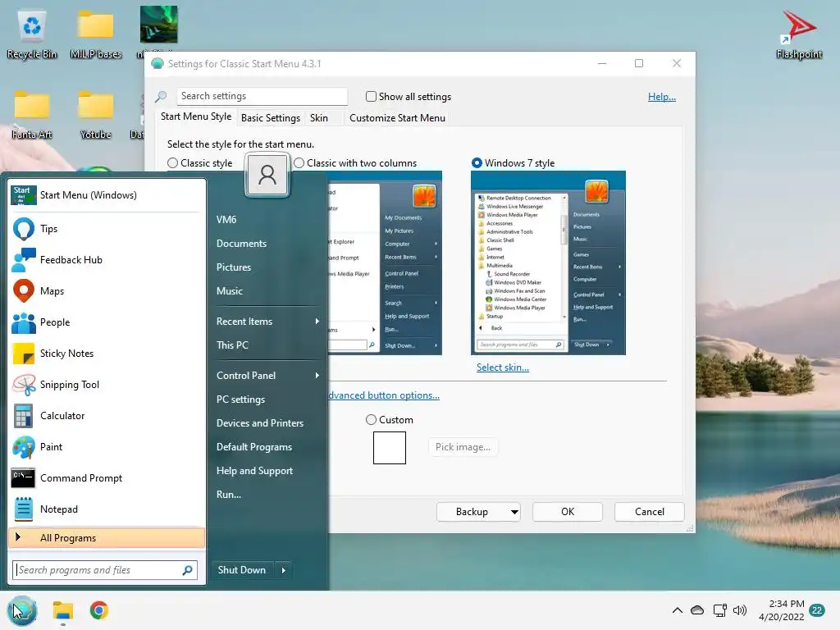840x630 pixels.
Task: Launch Snipping Tool icon
Action: (24, 385)
